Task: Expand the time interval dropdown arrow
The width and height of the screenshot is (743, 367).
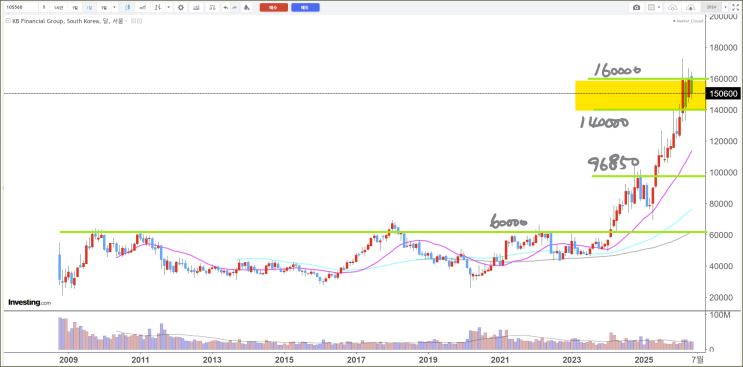Action: pyautogui.click(x=114, y=8)
